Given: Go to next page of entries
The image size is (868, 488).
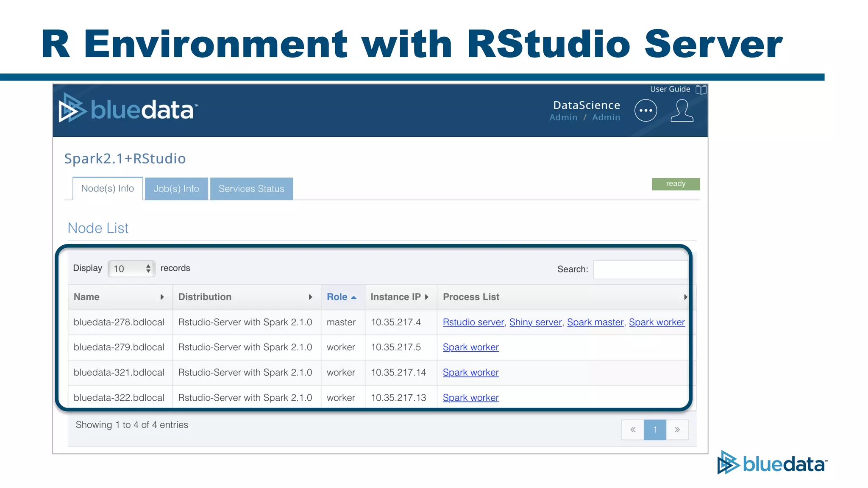Looking at the screenshot, I should pyautogui.click(x=677, y=430).
